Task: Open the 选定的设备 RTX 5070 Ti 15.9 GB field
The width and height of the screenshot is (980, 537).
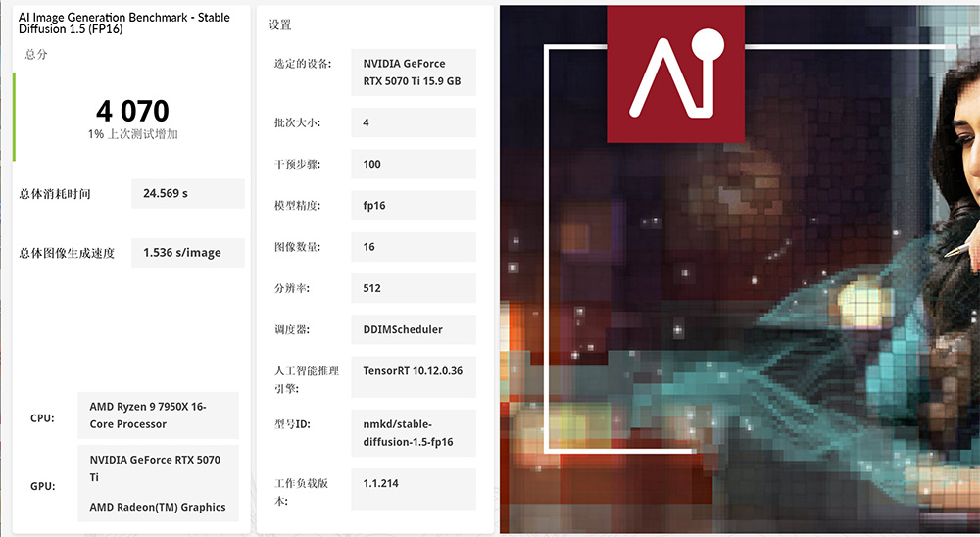Action: pyautogui.click(x=413, y=73)
